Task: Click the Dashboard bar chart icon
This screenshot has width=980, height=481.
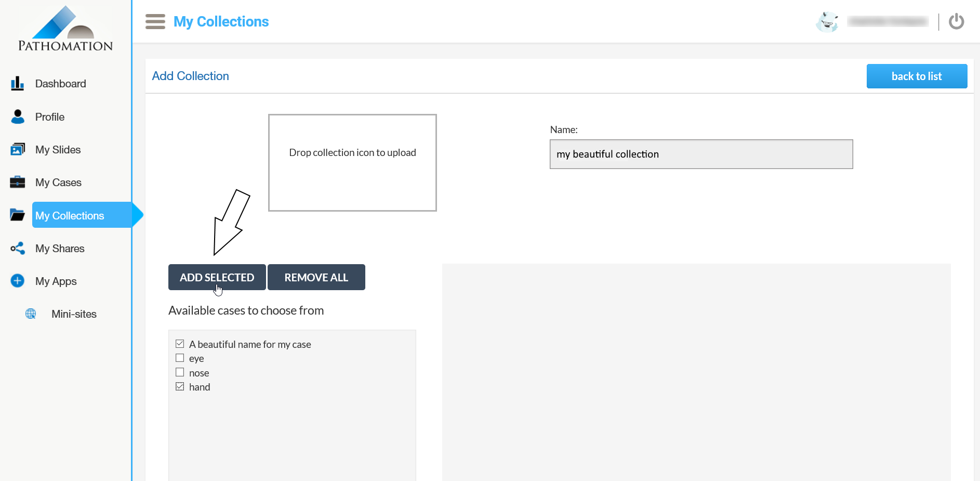Action: pyautogui.click(x=18, y=84)
